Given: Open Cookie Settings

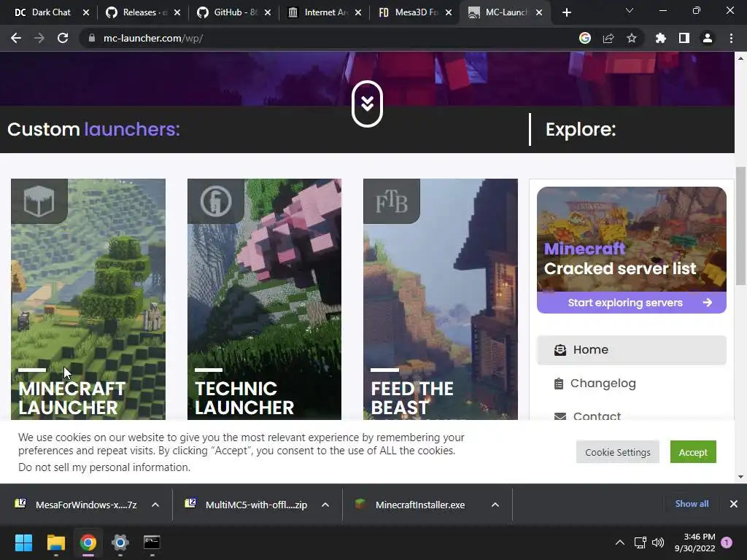Looking at the screenshot, I should pos(617,452).
